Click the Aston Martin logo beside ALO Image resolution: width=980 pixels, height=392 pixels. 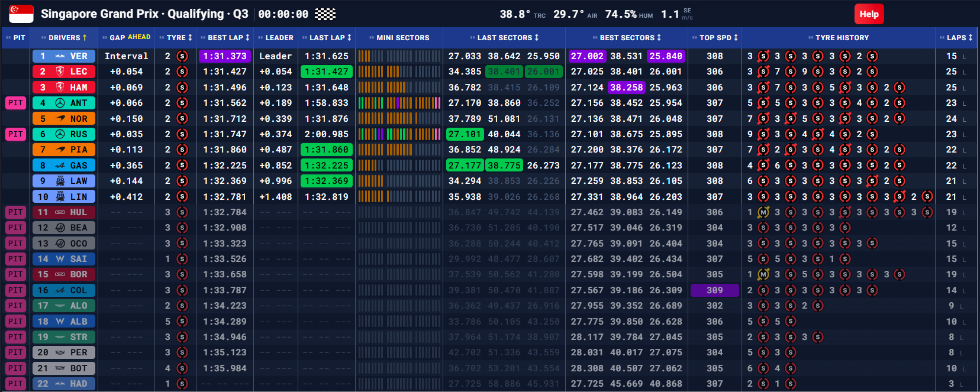click(60, 306)
